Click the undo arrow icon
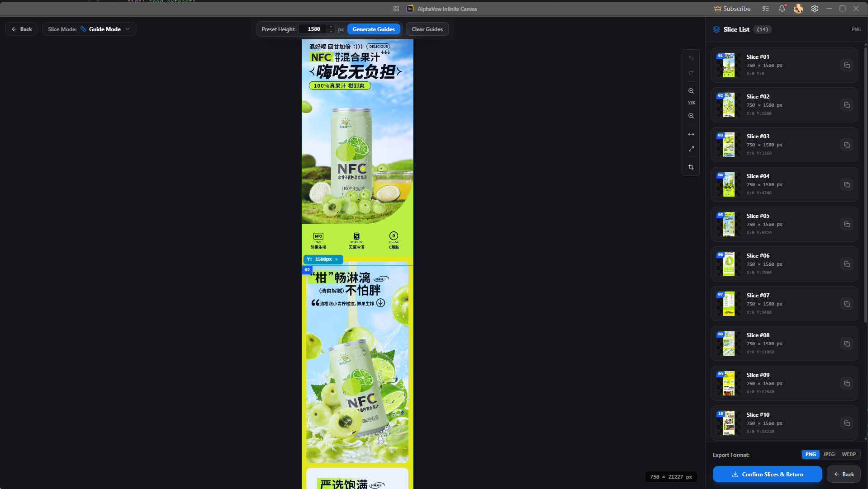This screenshot has height=489, width=868. [x=691, y=58]
